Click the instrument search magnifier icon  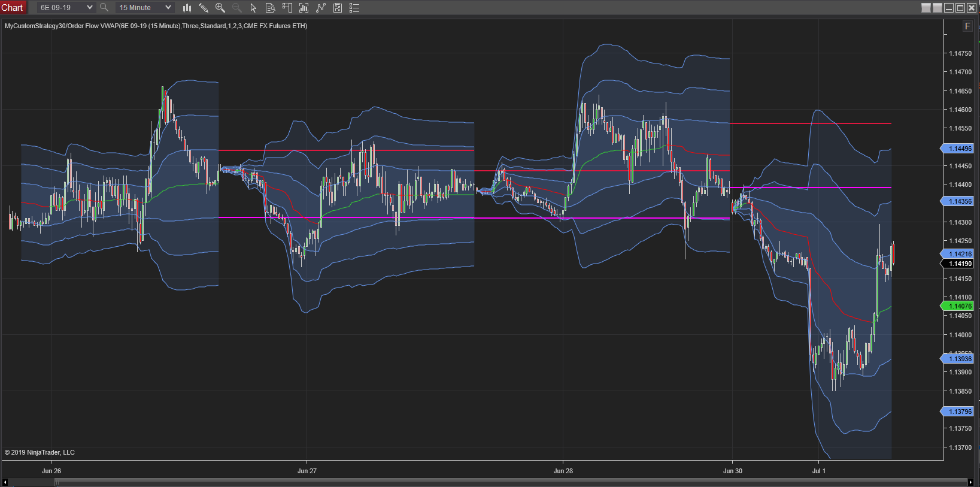click(x=104, y=8)
